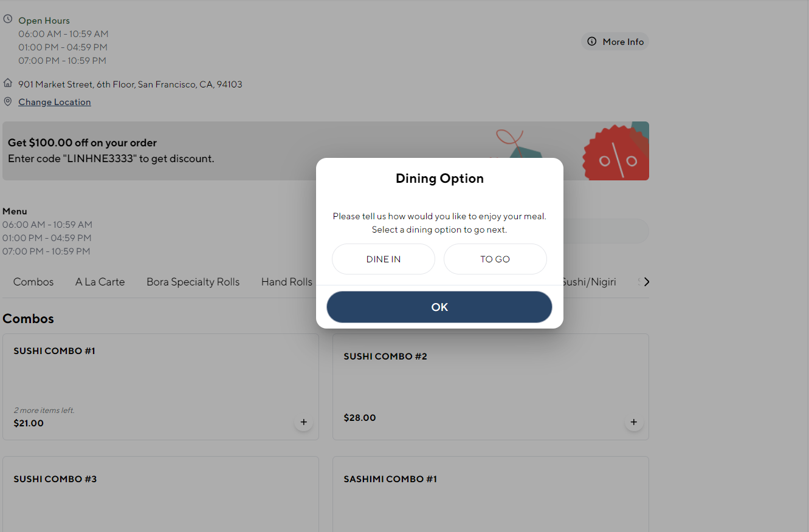809x532 pixels.
Task: Confirm dining option with OK button
Action: click(x=439, y=307)
